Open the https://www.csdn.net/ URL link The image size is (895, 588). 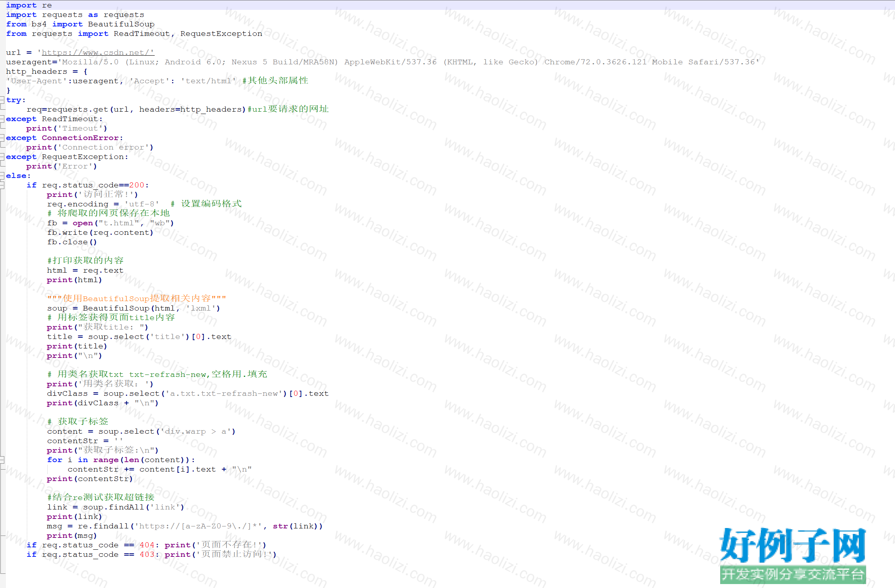[98, 52]
